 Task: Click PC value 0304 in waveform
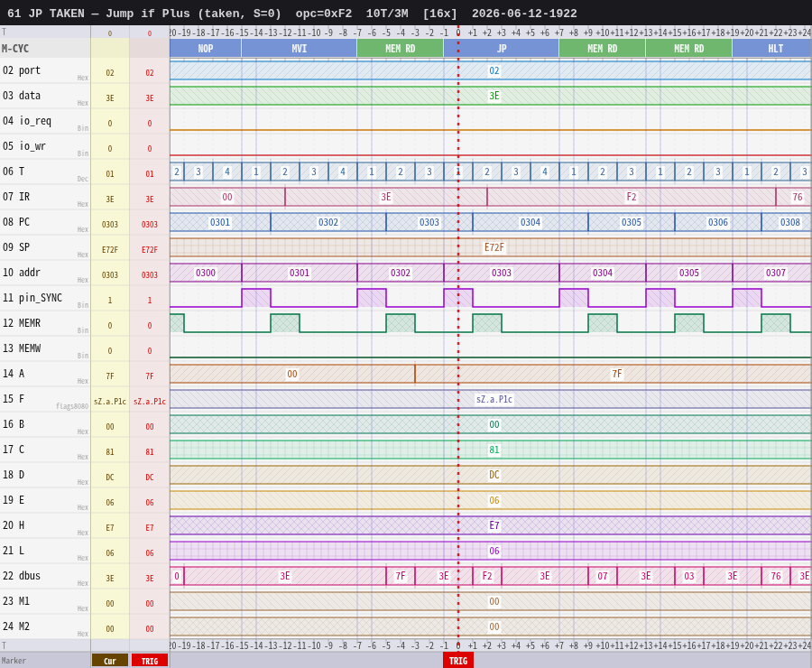point(531,222)
